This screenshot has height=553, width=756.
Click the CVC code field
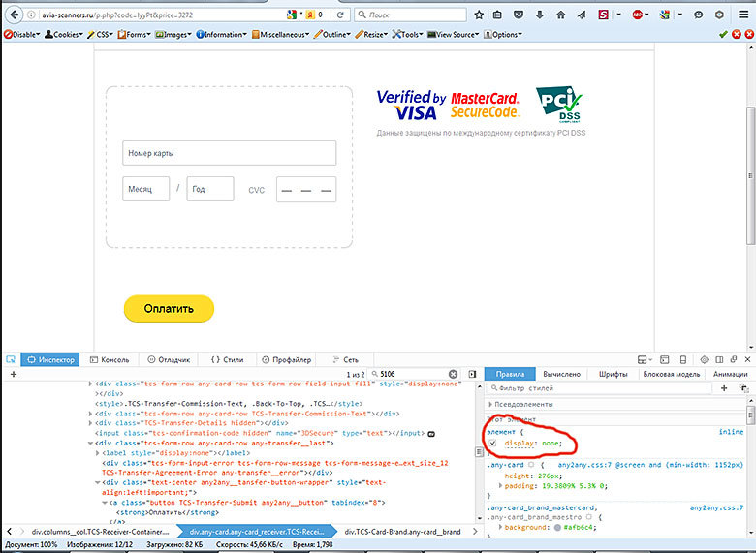pos(306,189)
